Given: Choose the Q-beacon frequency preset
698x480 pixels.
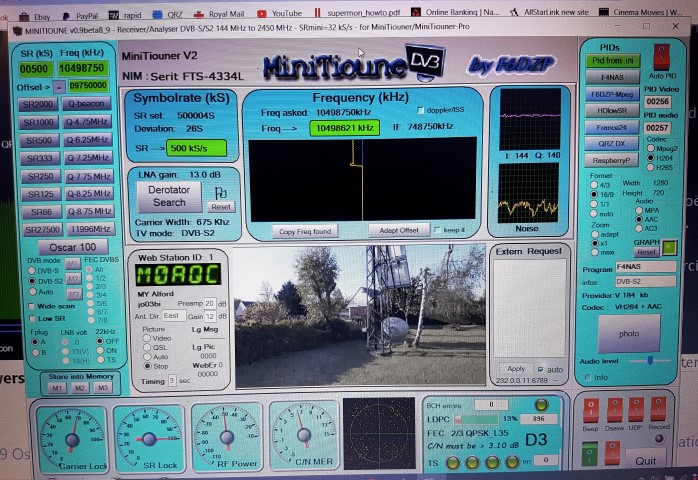Looking at the screenshot, I should coord(86,103).
